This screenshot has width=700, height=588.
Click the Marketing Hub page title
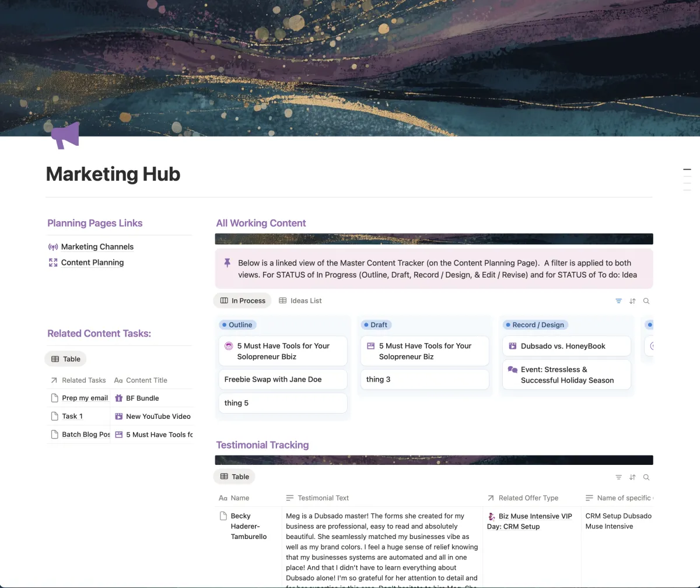(113, 174)
